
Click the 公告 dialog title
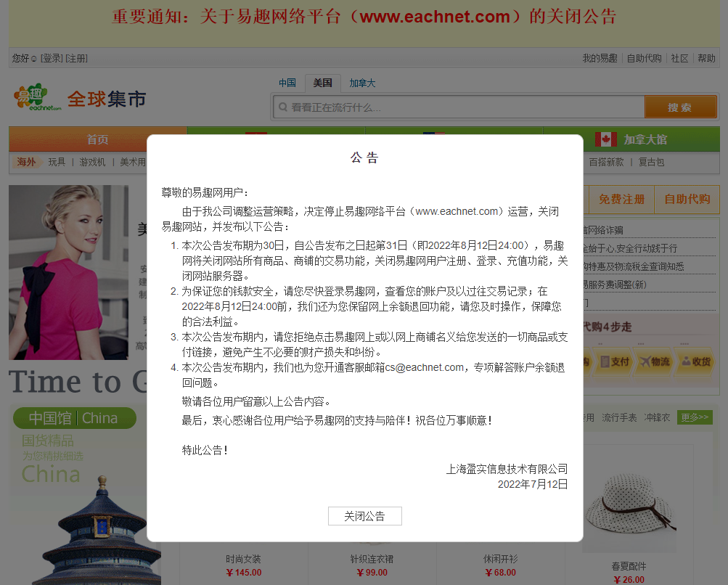364,157
